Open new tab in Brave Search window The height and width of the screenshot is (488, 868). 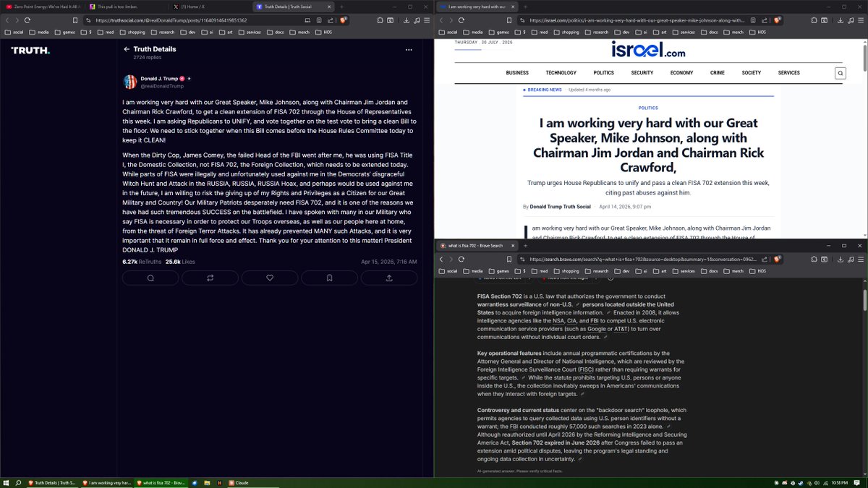coord(526,246)
